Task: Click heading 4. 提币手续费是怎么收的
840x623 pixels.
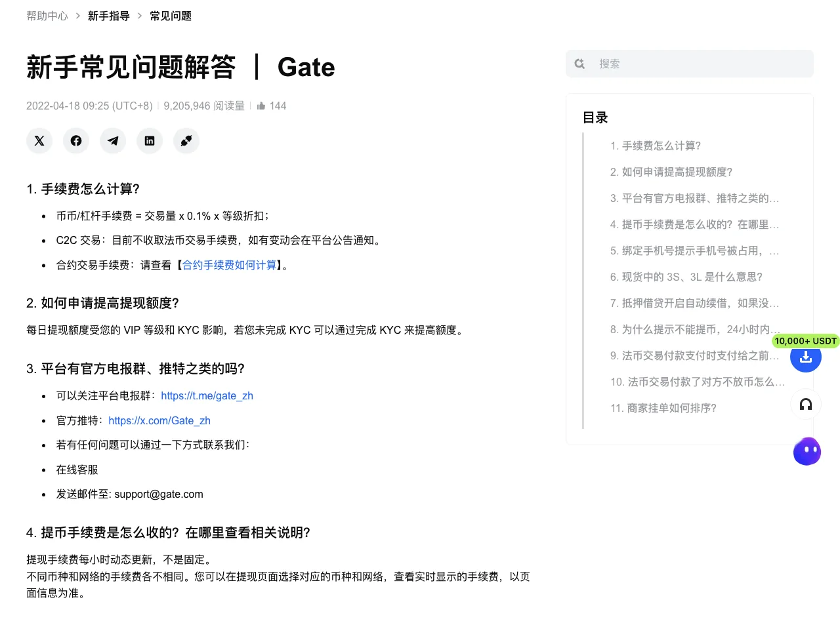Action: pyautogui.click(x=168, y=533)
